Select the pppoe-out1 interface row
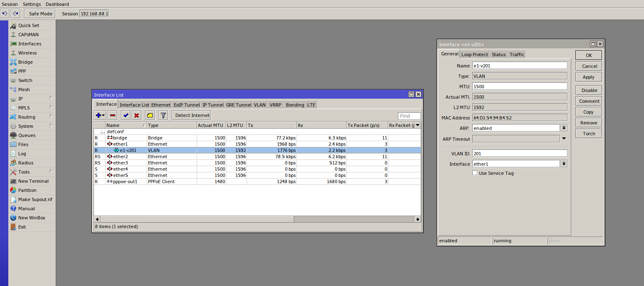644x286 pixels. [257, 182]
